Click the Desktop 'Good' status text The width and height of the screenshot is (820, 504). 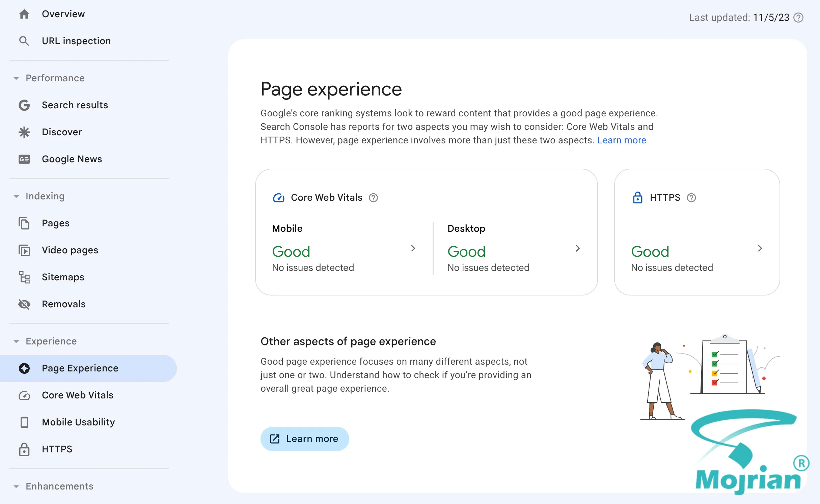(x=466, y=252)
